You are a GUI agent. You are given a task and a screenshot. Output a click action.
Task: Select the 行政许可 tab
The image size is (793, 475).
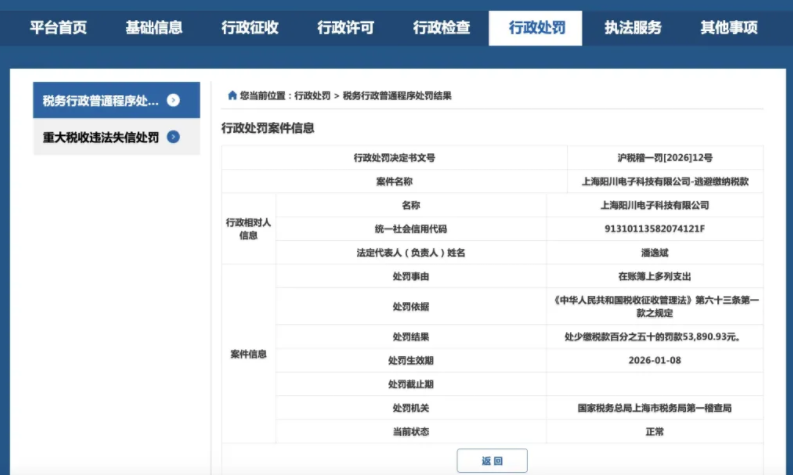(x=345, y=28)
